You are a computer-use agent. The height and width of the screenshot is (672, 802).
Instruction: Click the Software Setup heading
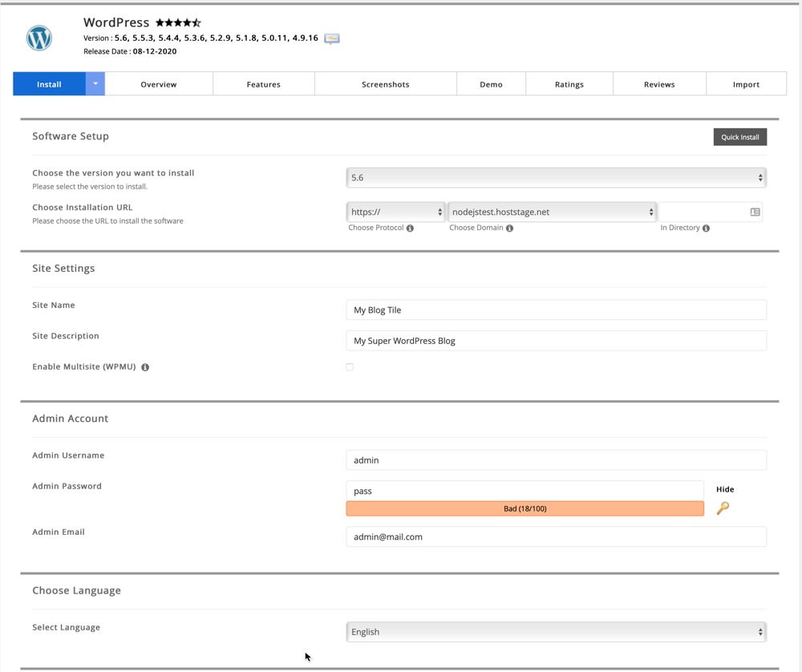pos(71,136)
